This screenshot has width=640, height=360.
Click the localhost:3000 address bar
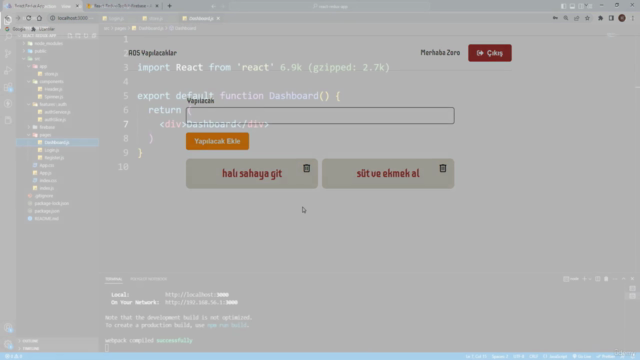point(73,18)
